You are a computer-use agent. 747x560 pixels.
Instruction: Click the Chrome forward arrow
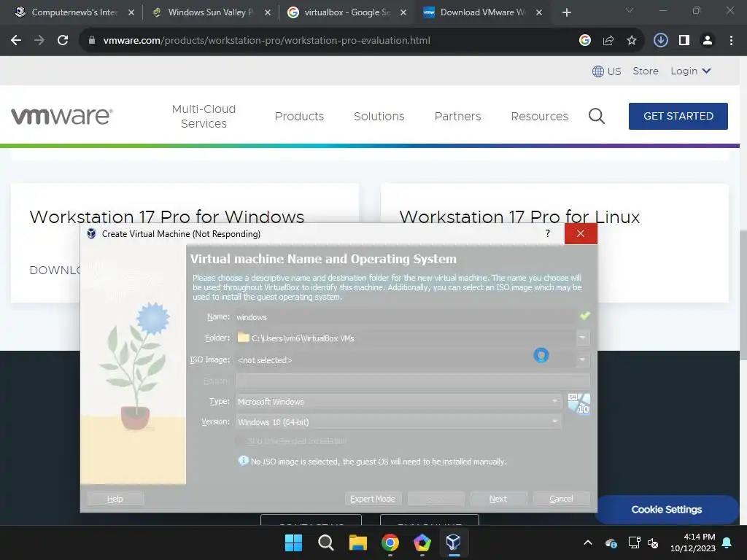click(39, 41)
